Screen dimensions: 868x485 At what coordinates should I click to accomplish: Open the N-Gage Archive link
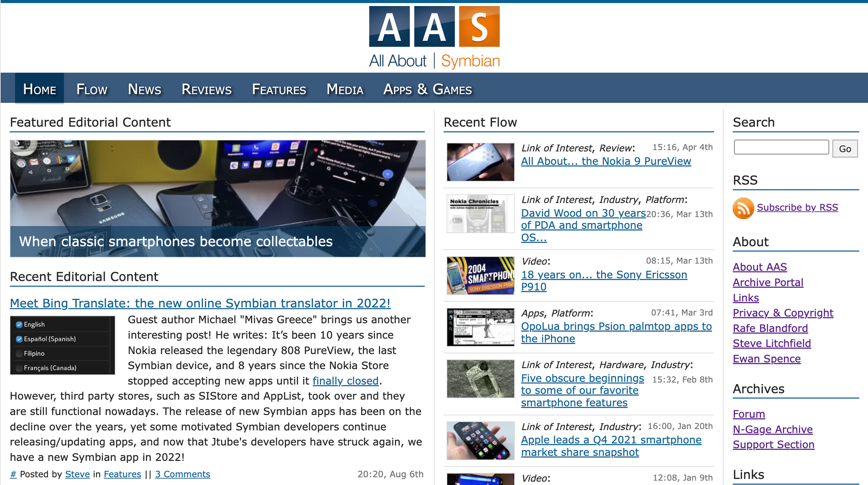773,429
